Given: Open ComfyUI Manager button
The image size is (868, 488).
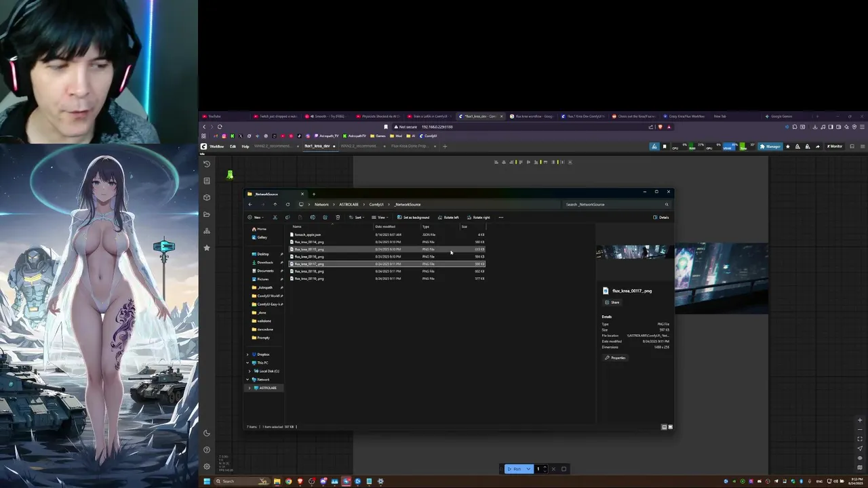Looking at the screenshot, I should pyautogui.click(x=770, y=146).
